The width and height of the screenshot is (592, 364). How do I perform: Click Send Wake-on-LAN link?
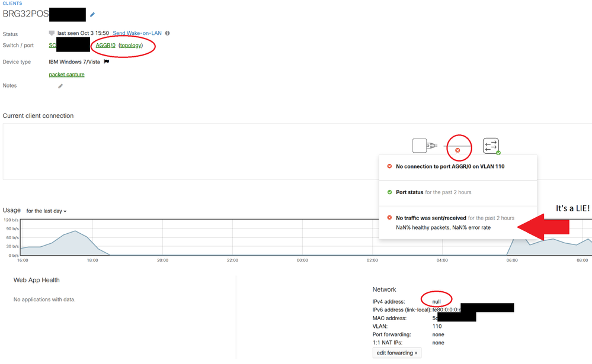point(137,33)
